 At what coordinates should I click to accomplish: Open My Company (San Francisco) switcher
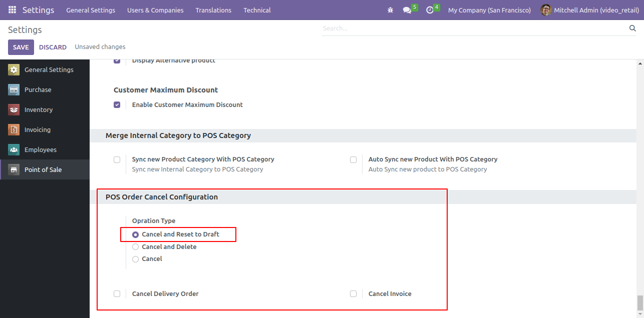click(489, 10)
